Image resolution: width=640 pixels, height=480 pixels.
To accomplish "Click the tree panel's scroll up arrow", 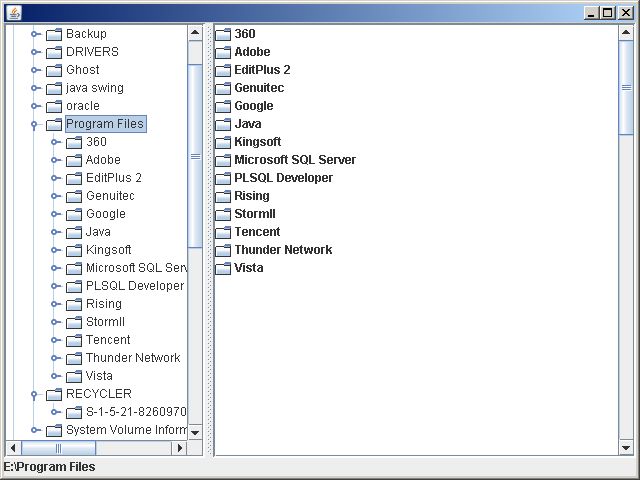I will coord(195,33).
